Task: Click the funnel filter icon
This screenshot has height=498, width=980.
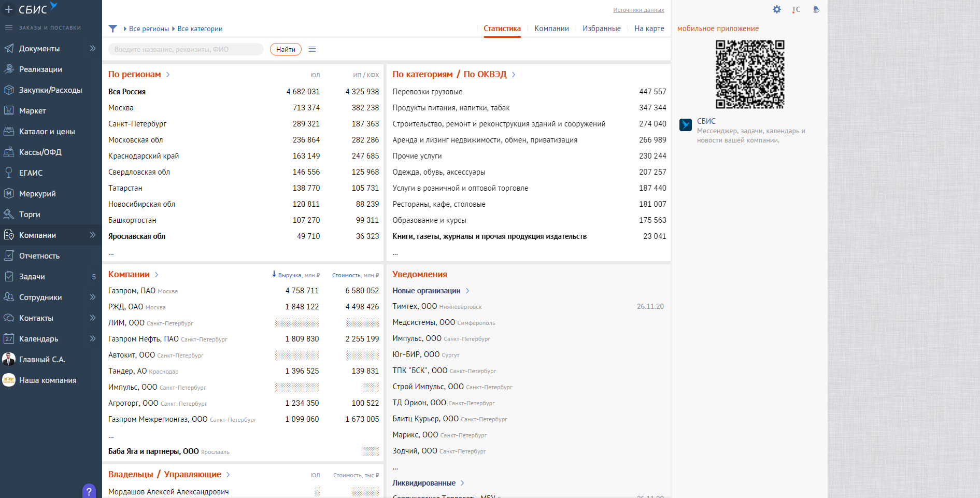Action: [x=113, y=29]
